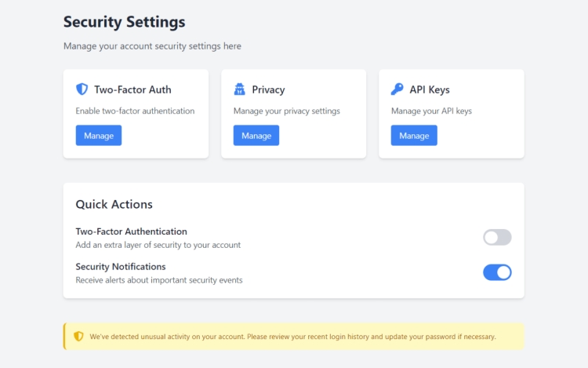Viewport: 588px width, 368px height.
Task: Click the Privacy card title
Action: pos(268,89)
